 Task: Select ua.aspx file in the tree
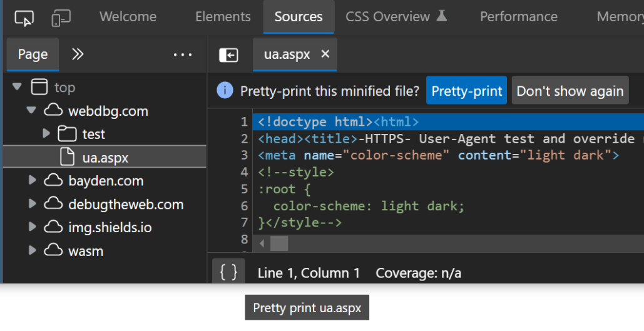105,158
